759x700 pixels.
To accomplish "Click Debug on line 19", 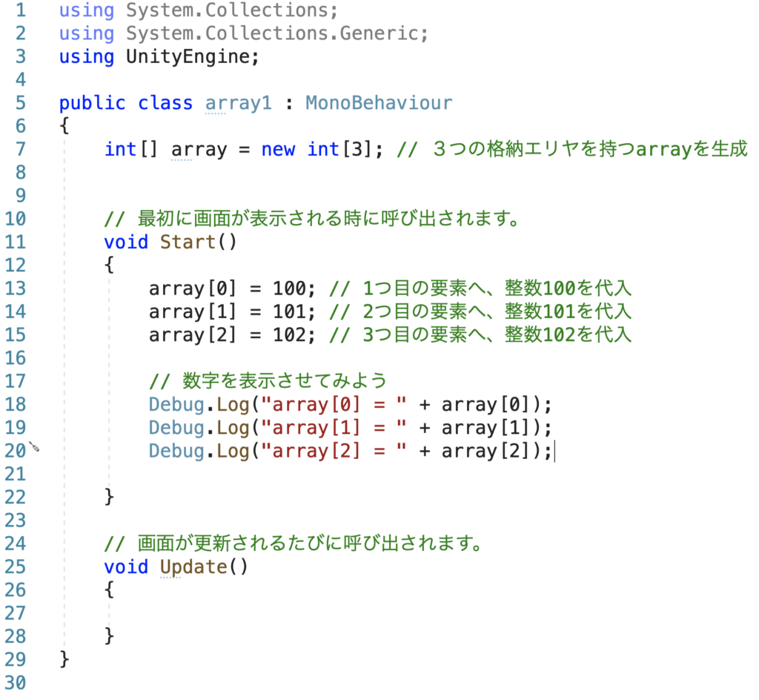I will pyautogui.click(x=176, y=428).
